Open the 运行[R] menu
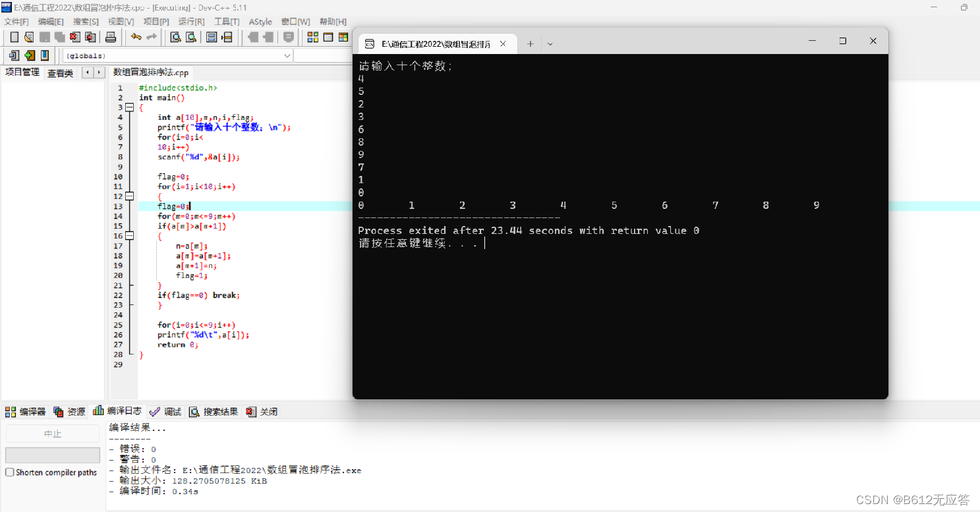The image size is (980, 512). pos(191,22)
